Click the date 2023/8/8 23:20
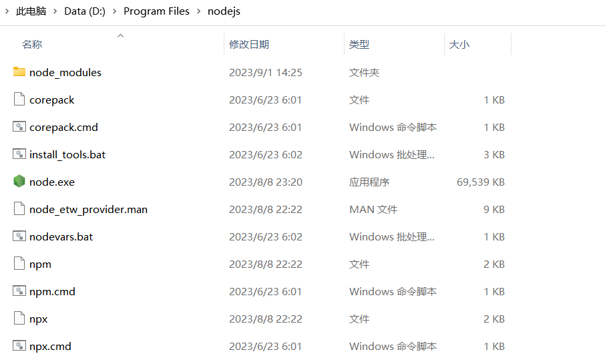Screen dimensions: 605x364 coord(266,182)
